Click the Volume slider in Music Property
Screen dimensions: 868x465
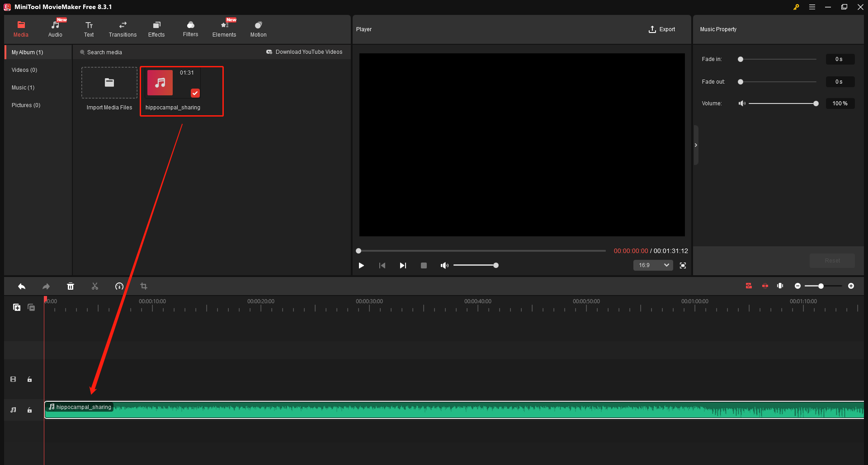(x=782, y=103)
